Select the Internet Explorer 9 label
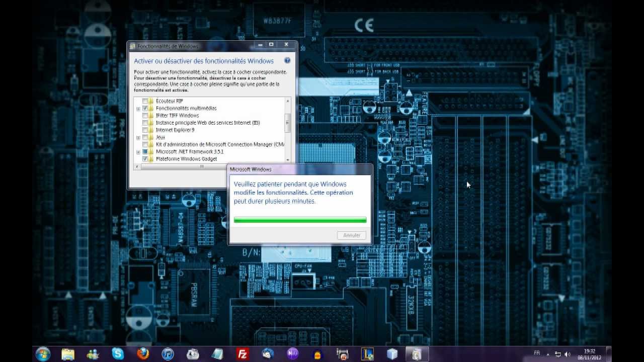The image size is (644, 362). click(x=175, y=130)
